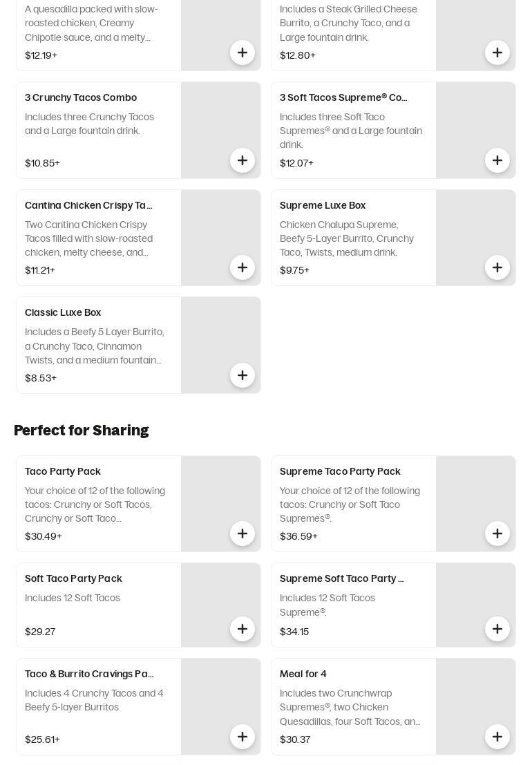Viewport: 532px width, 765px height.
Task: Add Supreme Soft Taco Party Pack
Action: pyautogui.click(x=497, y=629)
